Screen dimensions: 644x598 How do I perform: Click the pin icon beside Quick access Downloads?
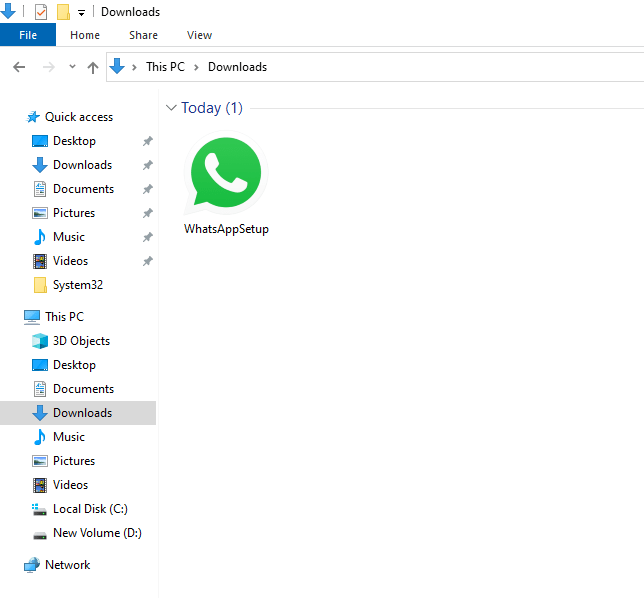click(147, 165)
